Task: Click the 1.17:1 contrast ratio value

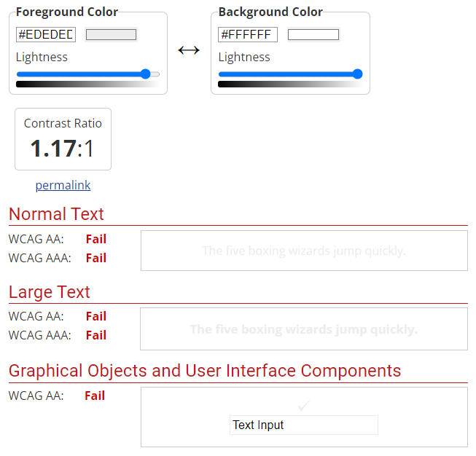Action: pyautogui.click(x=63, y=149)
